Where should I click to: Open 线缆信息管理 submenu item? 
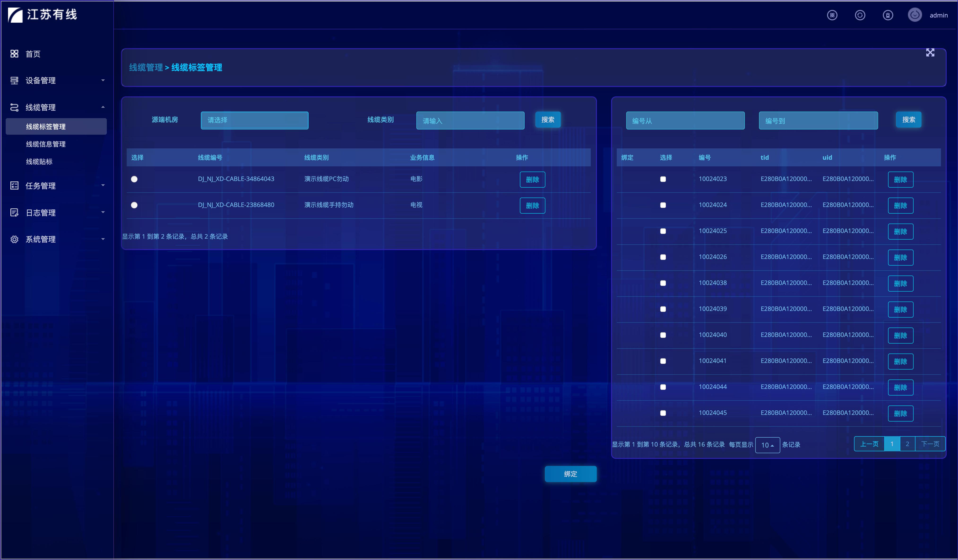pyautogui.click(x=46, y=144)
